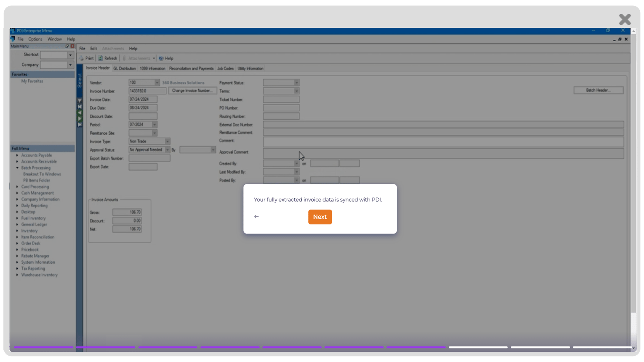Click the left navigation arrow icon
Image resolution: width=644 pixels, height=362 pixels.
click(257, 217)
